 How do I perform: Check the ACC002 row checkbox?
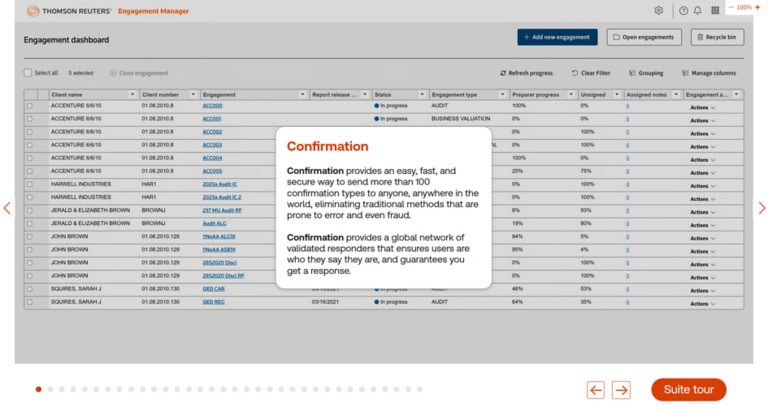pyautogui.click(x=30, y=132)
